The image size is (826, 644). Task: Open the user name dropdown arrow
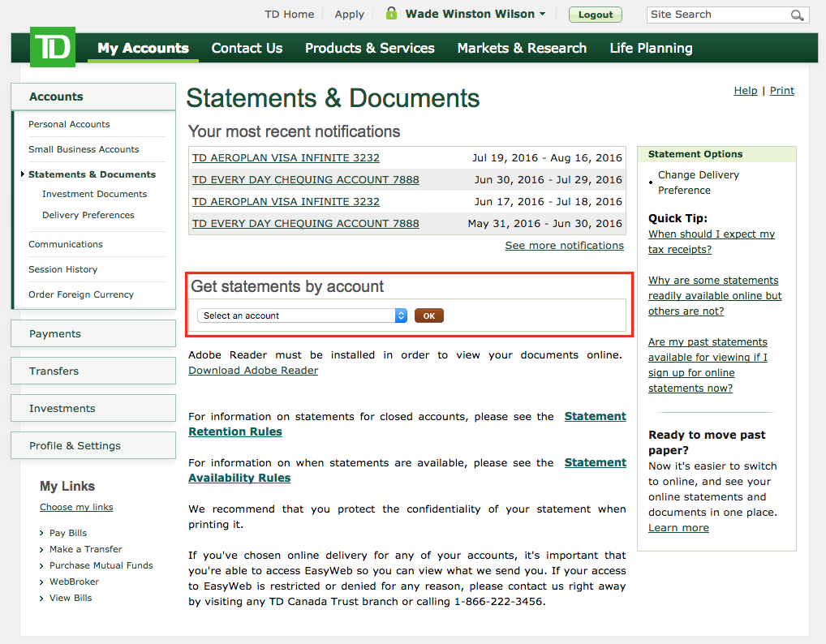543,15
